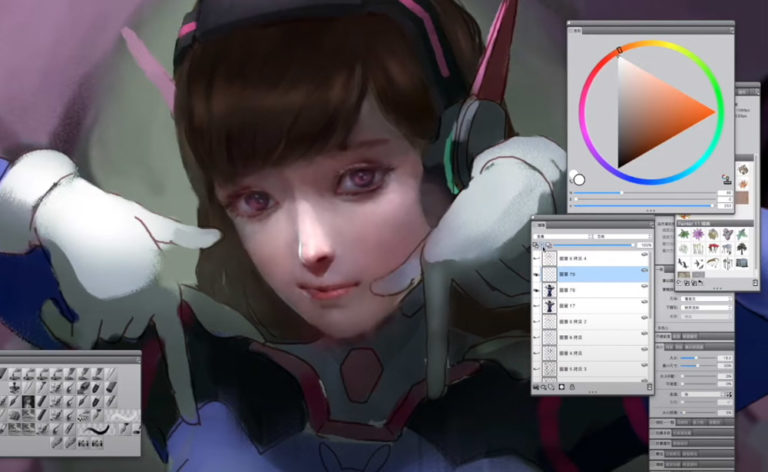Adjust the brush size slider
Image resolution: width=768 pixels, height=472 pixels.
698,358
